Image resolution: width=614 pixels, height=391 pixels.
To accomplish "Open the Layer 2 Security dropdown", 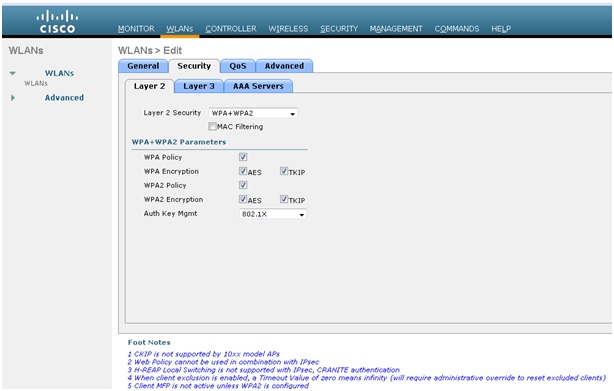I will click(x=253, y=113).
